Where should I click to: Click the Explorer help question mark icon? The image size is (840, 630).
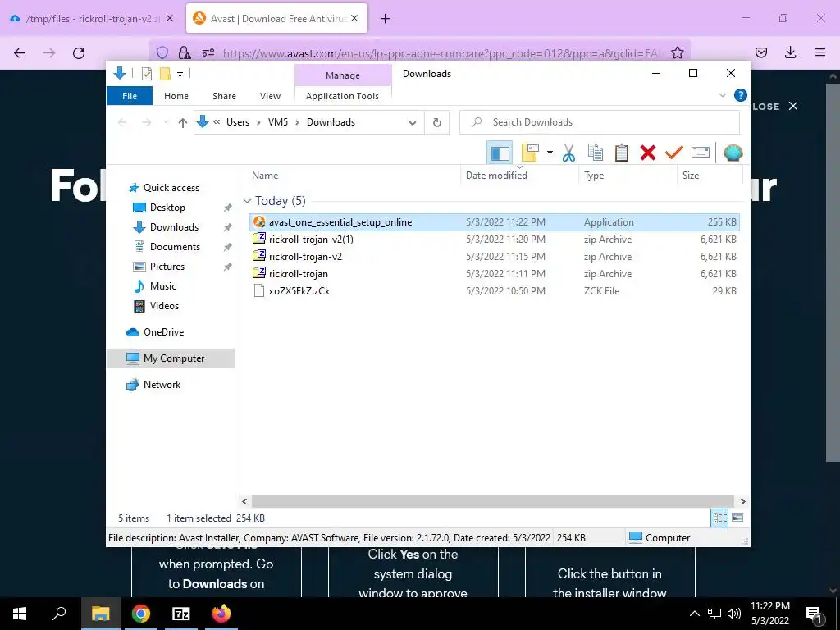[x=741, y=95]
